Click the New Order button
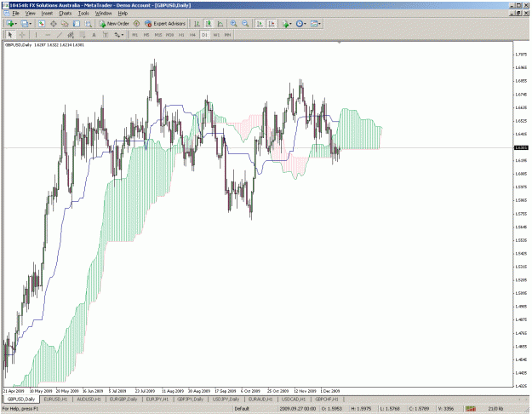The image size is (532, 414). coord(114,24)
